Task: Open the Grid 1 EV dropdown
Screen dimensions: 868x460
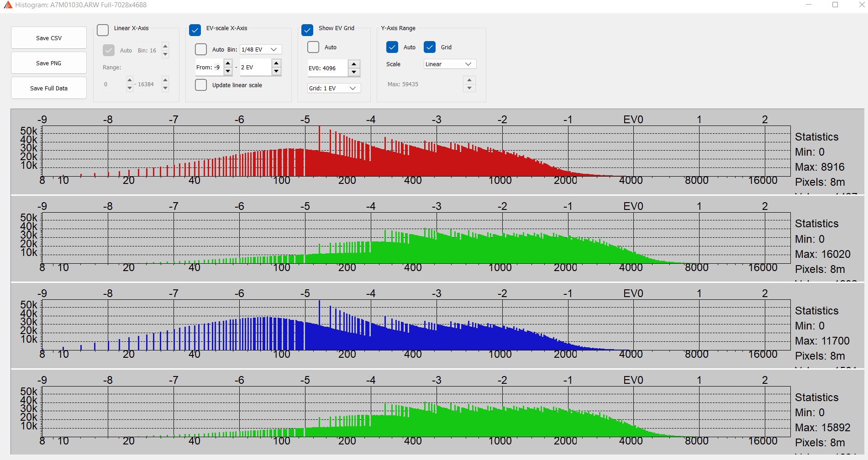Action: [x=334, y=88]
